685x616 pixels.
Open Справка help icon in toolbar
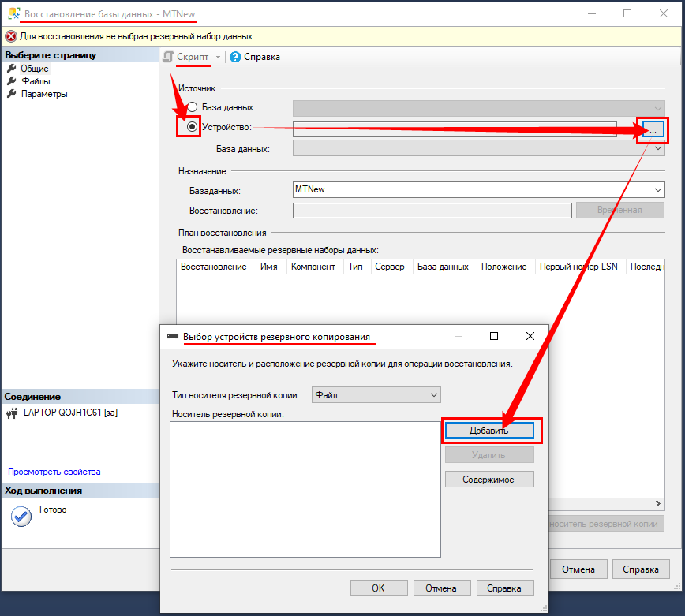[235, 57]
